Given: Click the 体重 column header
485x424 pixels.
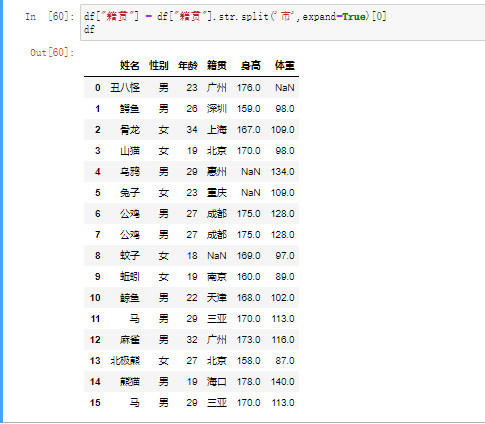Looking at the screenshot, I should pyautogui.click(x=285, y=65).
